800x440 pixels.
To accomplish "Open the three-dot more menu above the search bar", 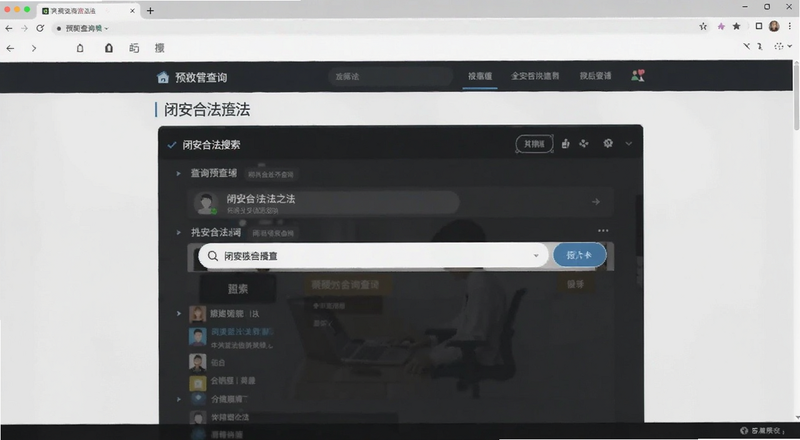I will 603,231.
